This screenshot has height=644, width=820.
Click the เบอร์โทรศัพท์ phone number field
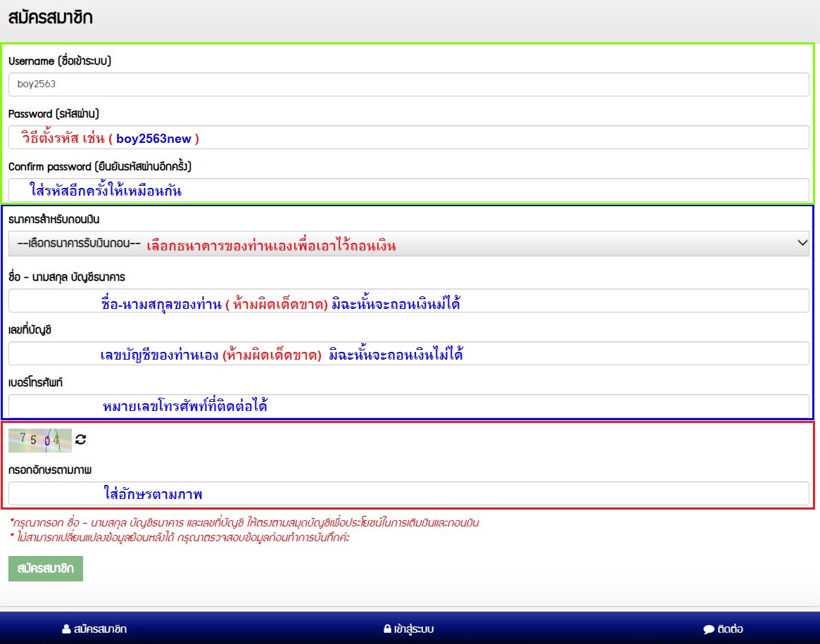pyautogui.click(x=410, y=406)
